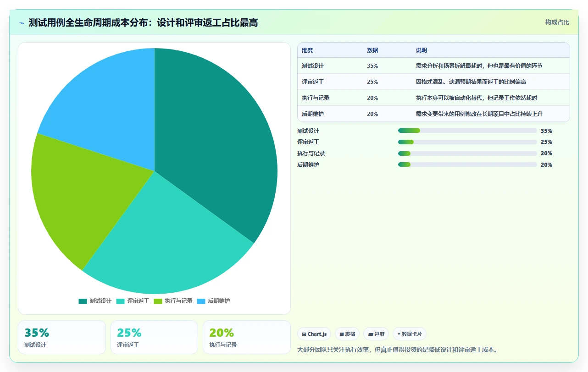Click the 后期维护 progress bar

click(x=467, y=164)
